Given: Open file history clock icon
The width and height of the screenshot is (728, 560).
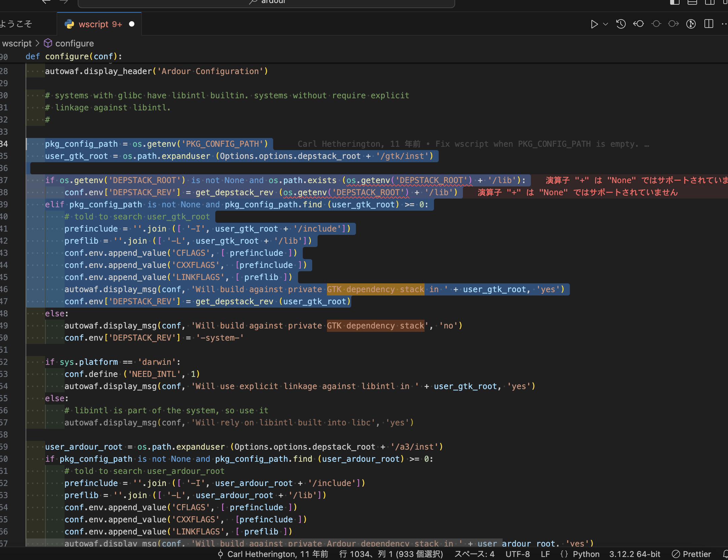Looking at the screenshot, I should tap(621, 24).
